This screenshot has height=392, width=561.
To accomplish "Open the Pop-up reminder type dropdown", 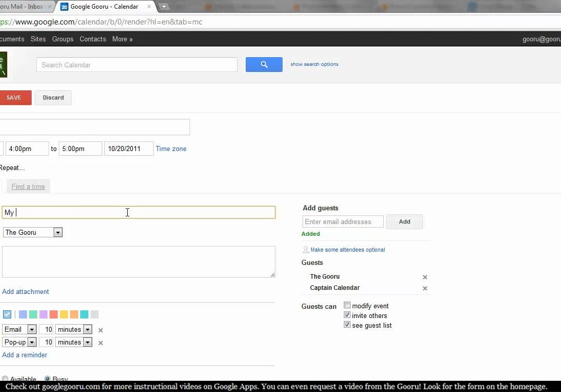I will coord(19,342).
